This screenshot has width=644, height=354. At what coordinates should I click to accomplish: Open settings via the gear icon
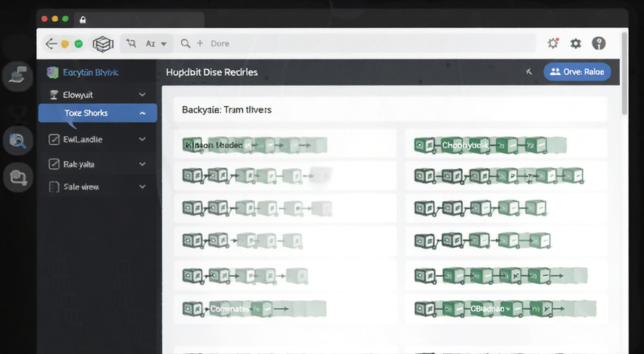click(576, 43)
